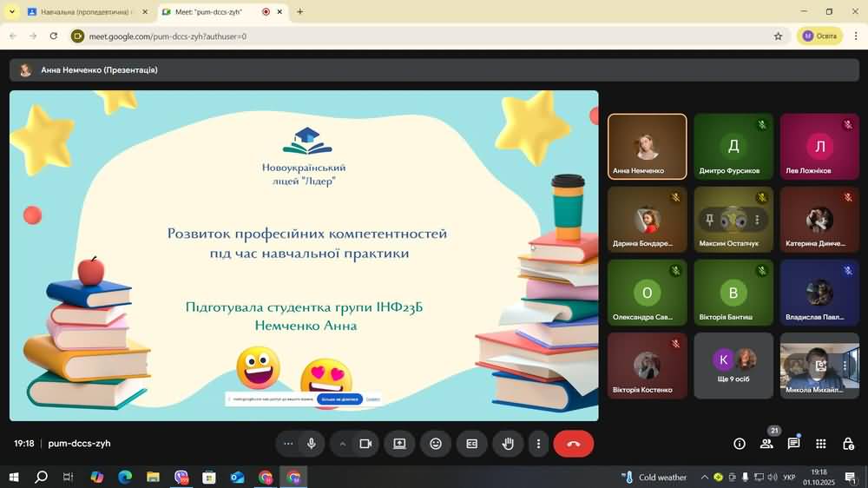Pin Максим Остапчук's tile
The height and width of the screenshot is (488, 868).
(709, 220)
